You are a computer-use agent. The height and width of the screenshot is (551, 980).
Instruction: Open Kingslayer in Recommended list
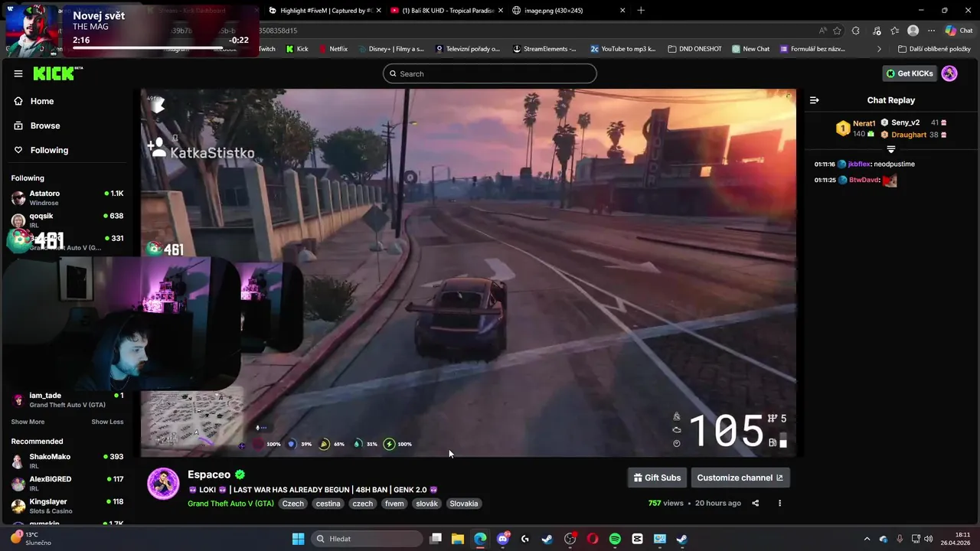coord(67,505)
